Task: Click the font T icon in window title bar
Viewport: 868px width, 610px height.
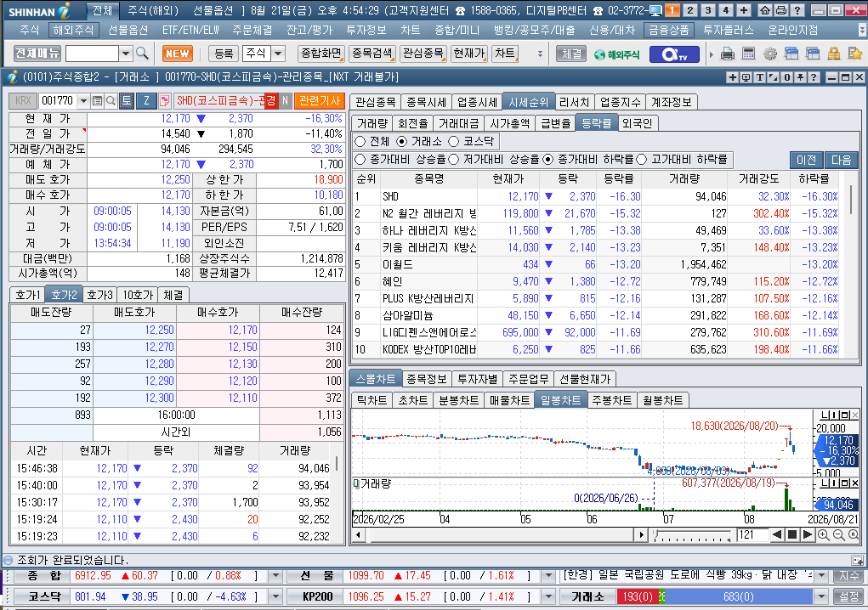Action: click(x=759, y=77)
